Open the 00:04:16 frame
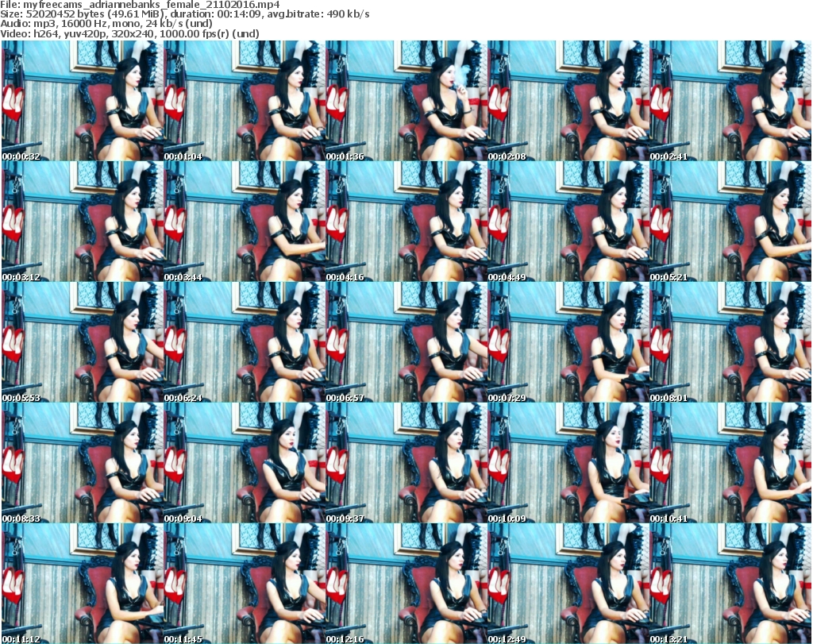The height and width of the screenshot is (644, 813). (x=406, y=222)
